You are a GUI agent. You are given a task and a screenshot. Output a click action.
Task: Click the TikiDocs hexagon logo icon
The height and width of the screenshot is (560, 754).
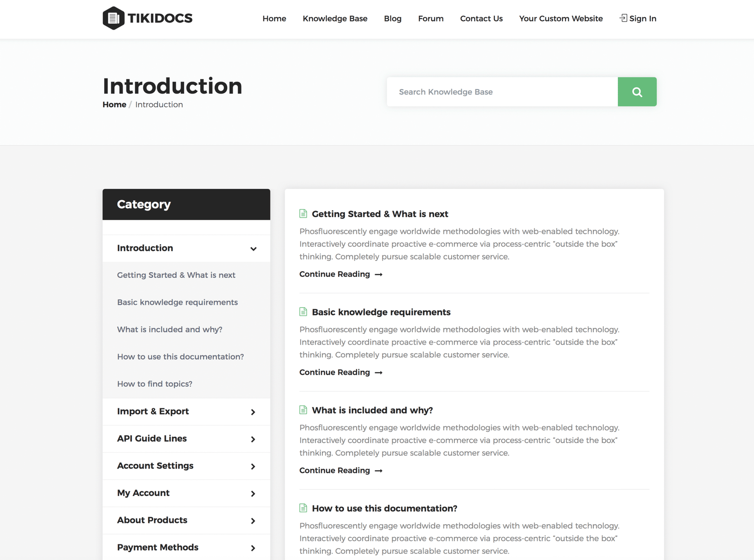point(114,18)
